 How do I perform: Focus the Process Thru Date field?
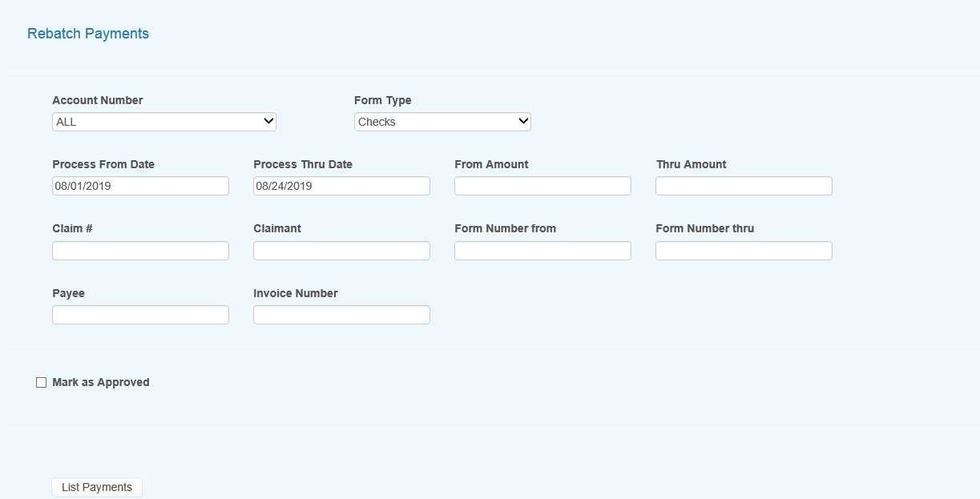click(341, 186)
